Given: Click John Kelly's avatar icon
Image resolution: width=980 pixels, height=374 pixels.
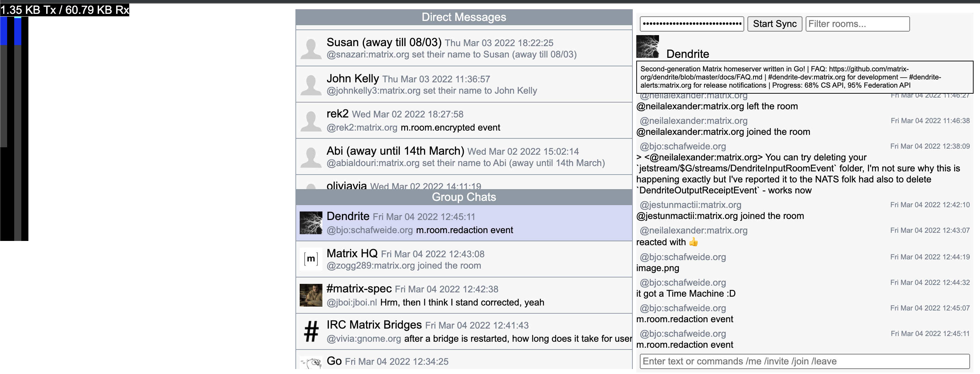Looking at the screenshot, I should point(311,84).
